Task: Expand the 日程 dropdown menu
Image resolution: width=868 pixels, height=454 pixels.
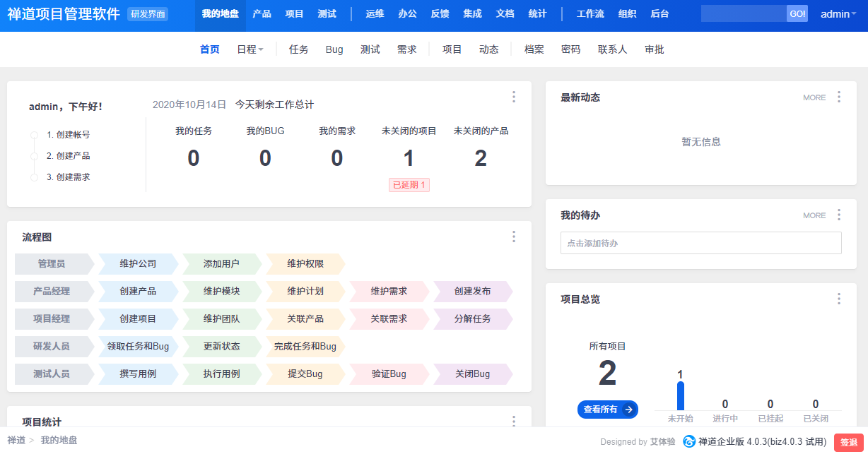Action: (250, 49)
